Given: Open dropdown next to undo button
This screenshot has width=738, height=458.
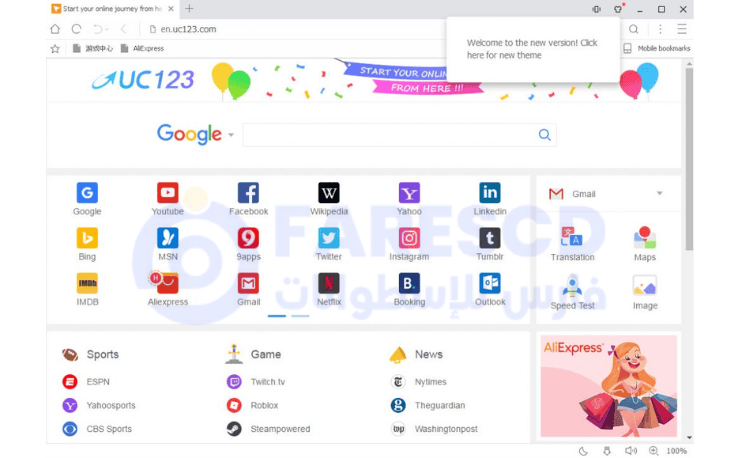Looking at the screenshot, I should 107,30.
